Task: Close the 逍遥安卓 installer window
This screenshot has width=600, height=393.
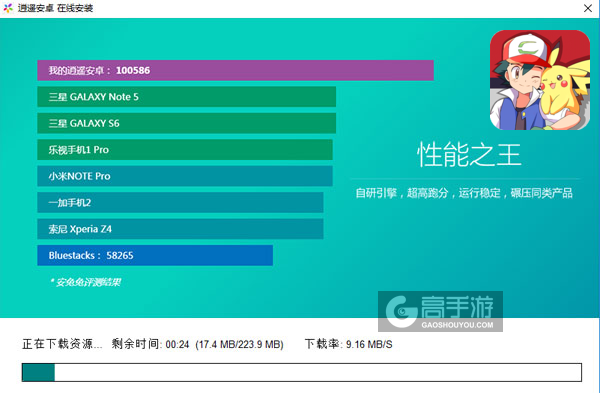Action: coord(588,8)
